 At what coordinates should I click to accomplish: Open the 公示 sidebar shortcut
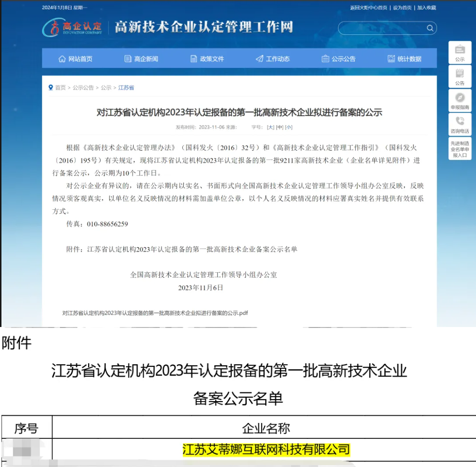460,53
